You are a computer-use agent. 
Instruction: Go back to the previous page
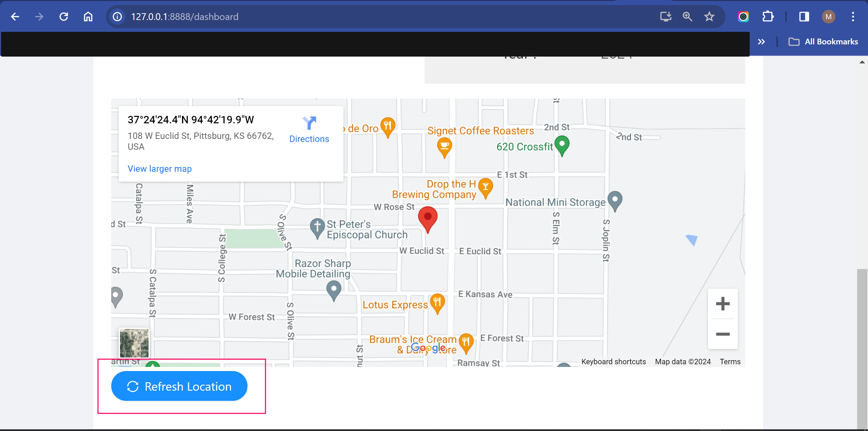15,17
